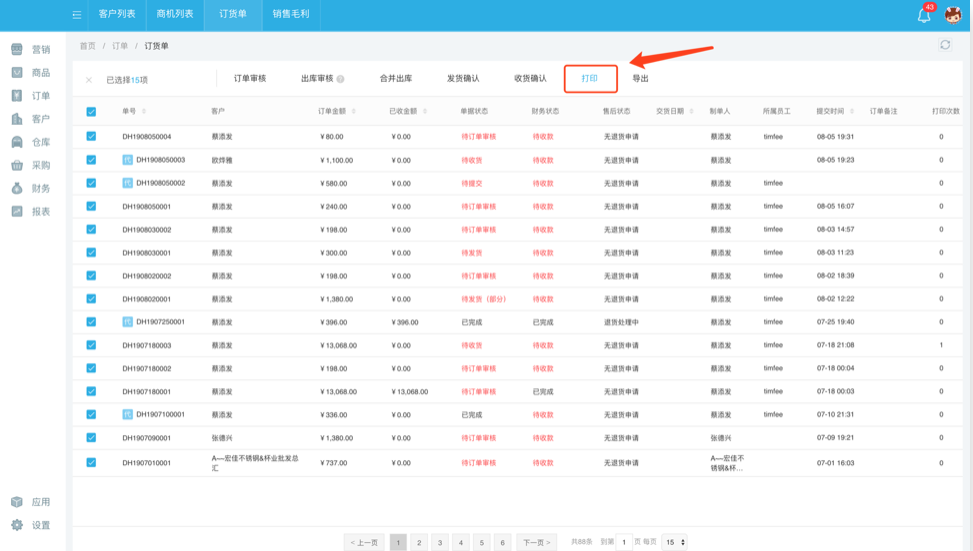Viewport: 973px width, 551px height.
Task: Uncheck the row for order DH1908050004
Action: [91, 136]
